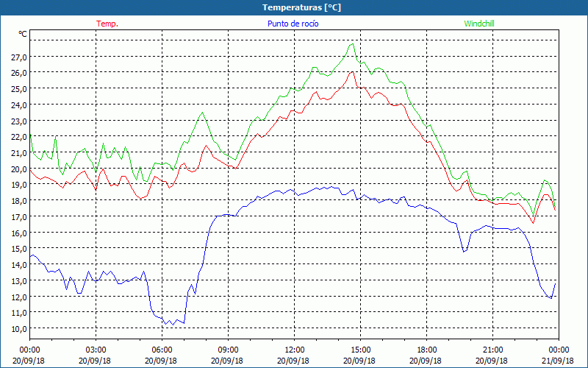Click the 03:00 time axis label
This screenshot has width=588, height=368.
(x=96, y=350)
